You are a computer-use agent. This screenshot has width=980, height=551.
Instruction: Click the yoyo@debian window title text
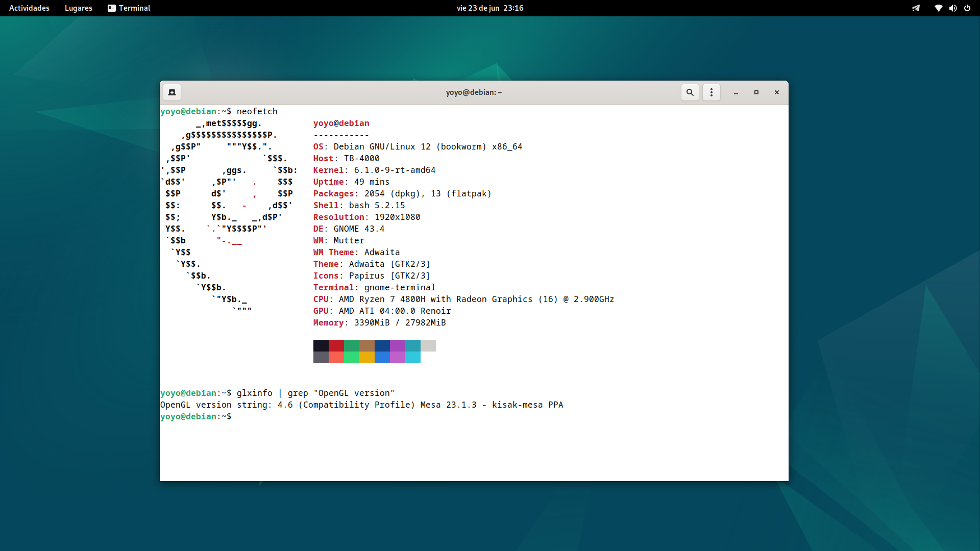click(x=473, y=92)
